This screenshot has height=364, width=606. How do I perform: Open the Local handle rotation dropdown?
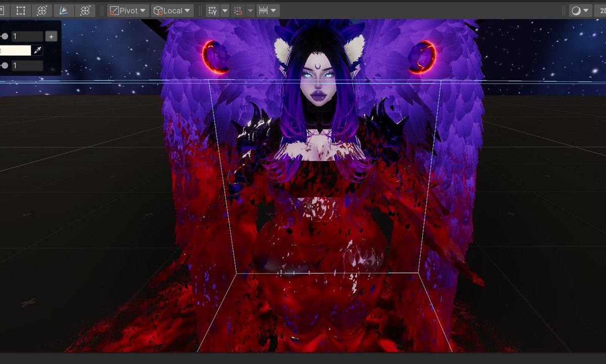[x=172, y=10]
